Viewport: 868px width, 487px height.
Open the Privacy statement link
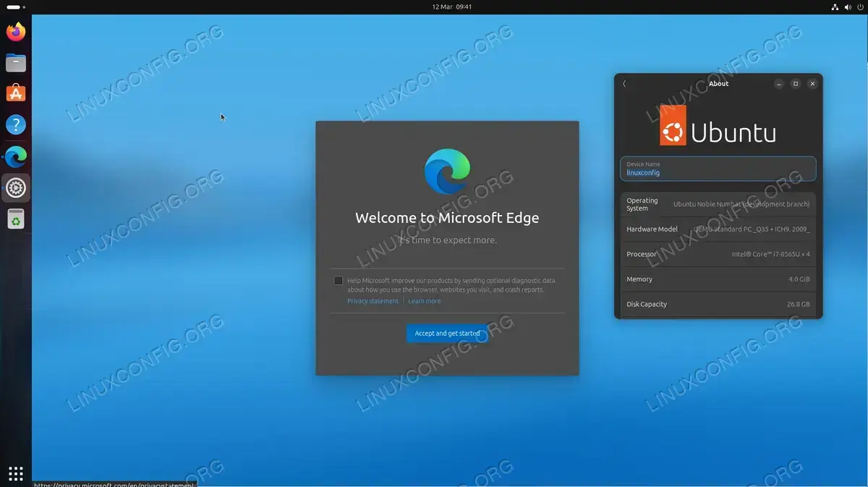tap(373, 301)
